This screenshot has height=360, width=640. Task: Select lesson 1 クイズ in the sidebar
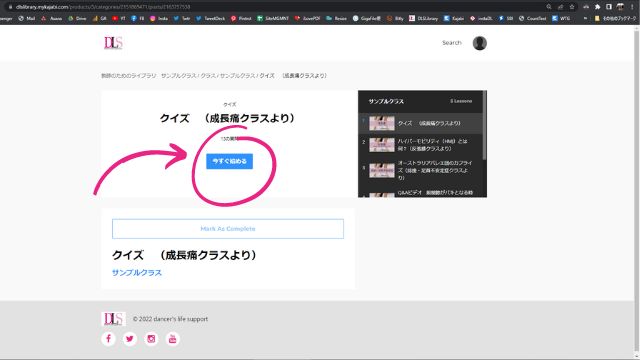click(420, 123)
